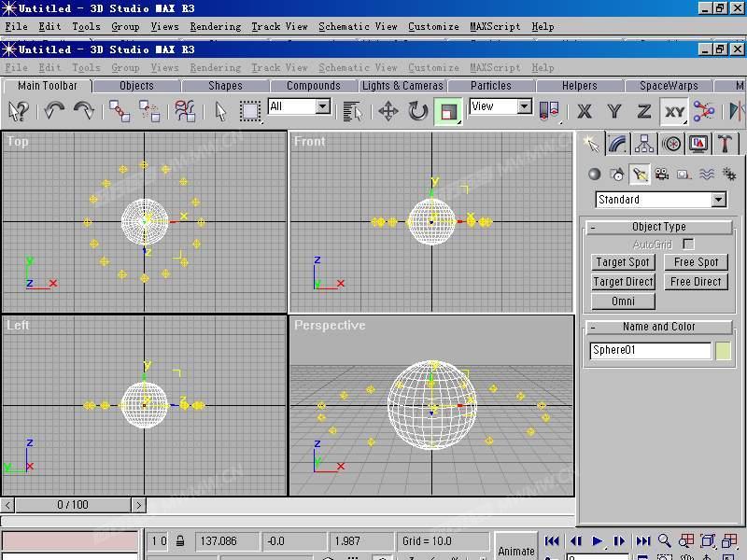Select the Space Warps waves icon
747x560 pixels.
point(707,175)
